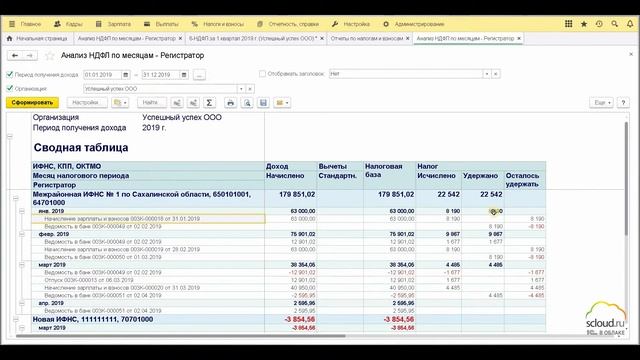
Task: Open notifications bell icon
Action: pyautogui.click(x=630, y=24)
